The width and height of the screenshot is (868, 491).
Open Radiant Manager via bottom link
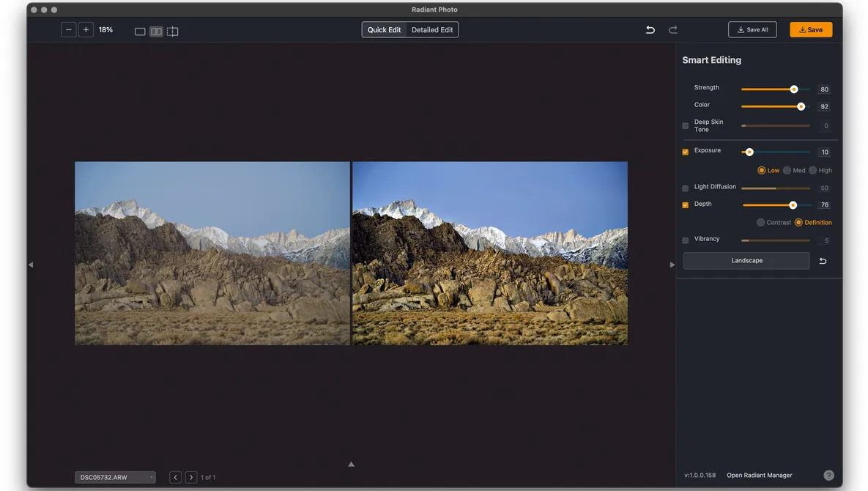(x=759, y=474)
